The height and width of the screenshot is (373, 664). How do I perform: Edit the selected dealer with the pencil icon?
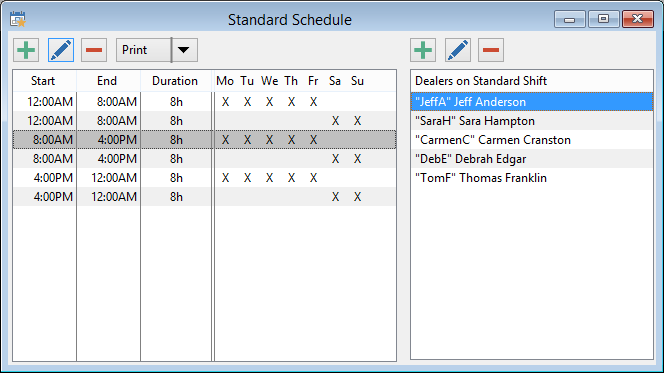pyautogui.click(x=458, y=50)
